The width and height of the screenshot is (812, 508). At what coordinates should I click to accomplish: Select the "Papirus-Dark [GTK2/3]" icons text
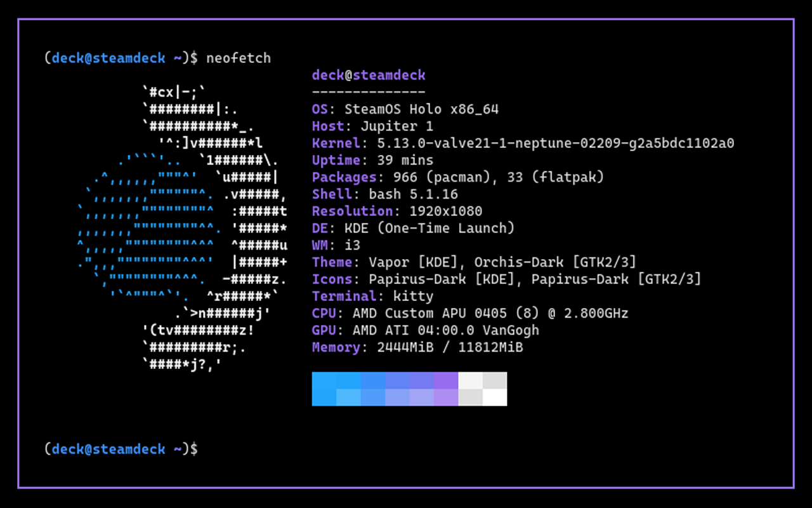(617, 279)
